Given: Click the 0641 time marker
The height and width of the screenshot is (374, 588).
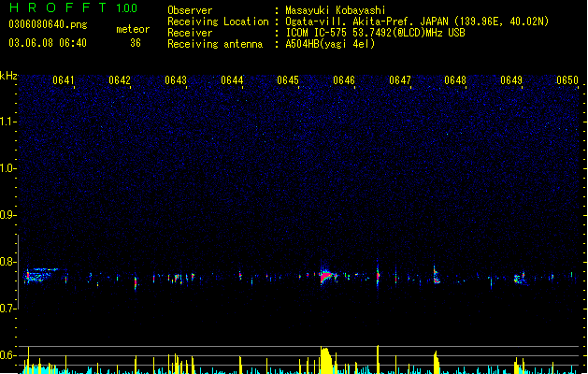Looking at the screenshot, I should tap(64, 80).
